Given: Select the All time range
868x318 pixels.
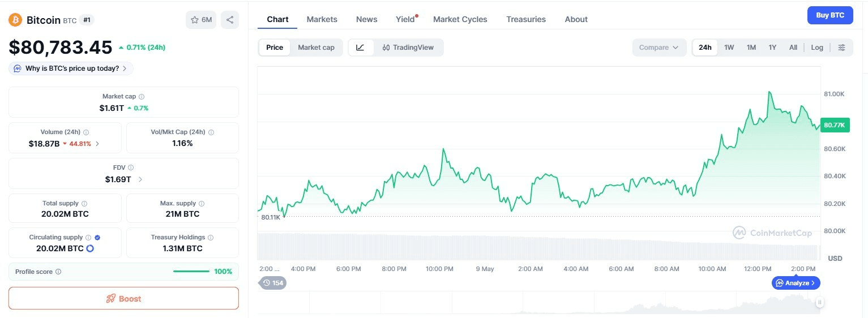Looking at the screenshot, I should tap(793, 48).
